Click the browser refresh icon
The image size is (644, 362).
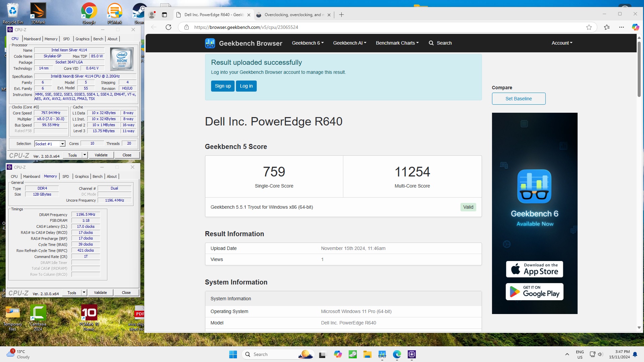click(x=168, y=27)
